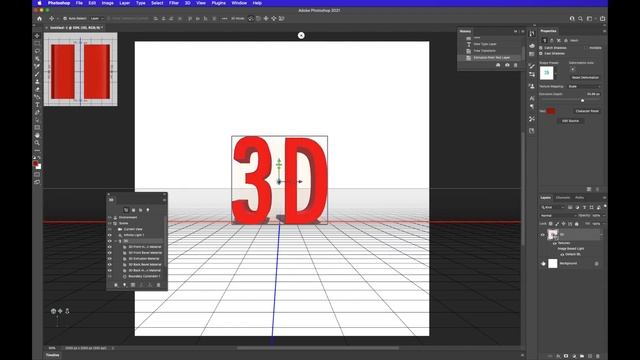Open the Shape Preset picker arrow

pos(556,73)
